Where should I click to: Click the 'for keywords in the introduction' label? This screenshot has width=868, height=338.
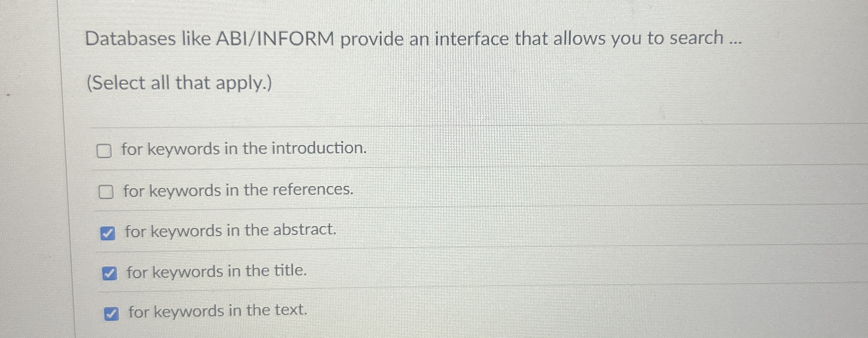pyautogui.click(x=243, y=149)
